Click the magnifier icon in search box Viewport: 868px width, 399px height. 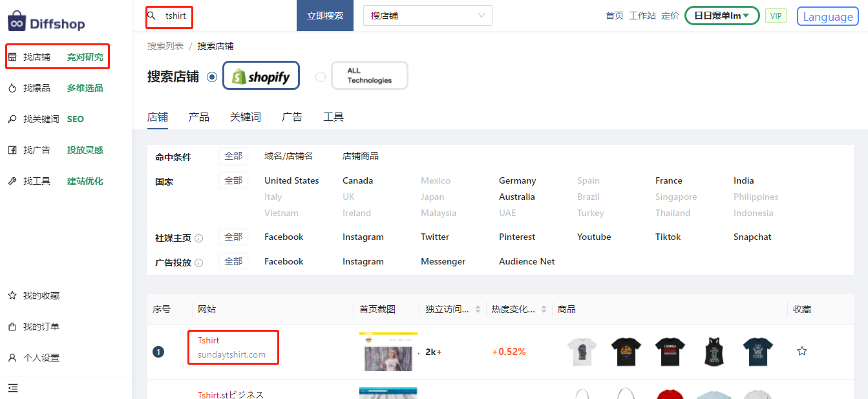(x=152, y=16)
